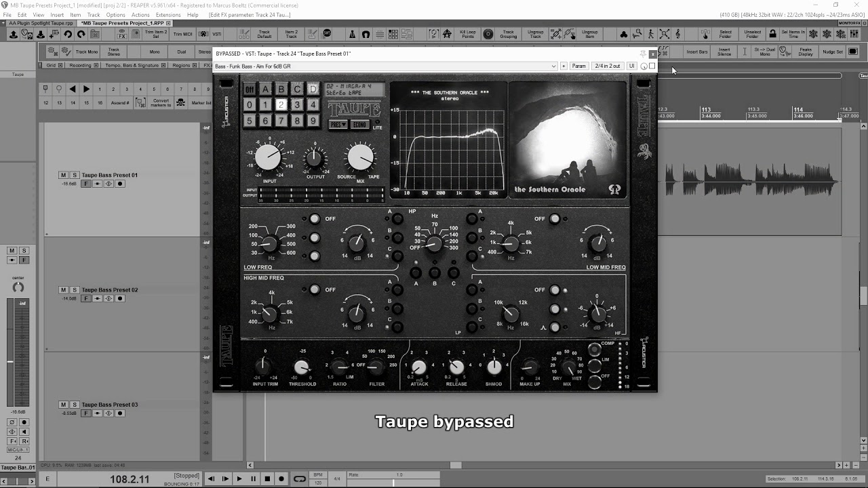The width and height of the screenshot is (868, 488).
Task: Click the RATIO knob on compressor
Action: tap(340, 367)
